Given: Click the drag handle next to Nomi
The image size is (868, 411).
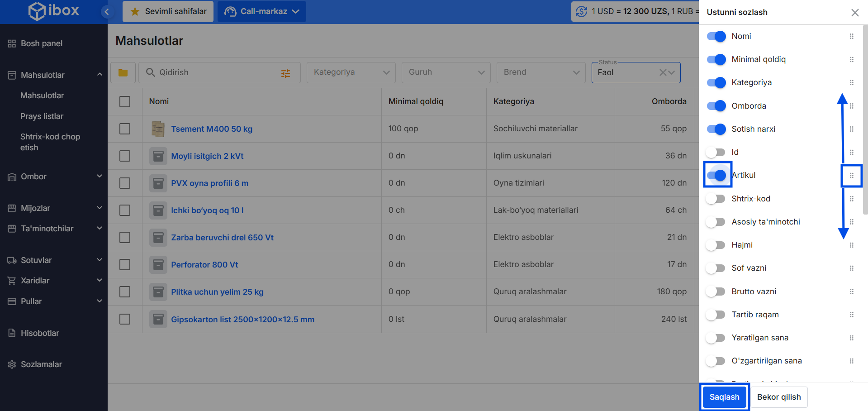Looking at the screenshot, I should coord(851,36).
